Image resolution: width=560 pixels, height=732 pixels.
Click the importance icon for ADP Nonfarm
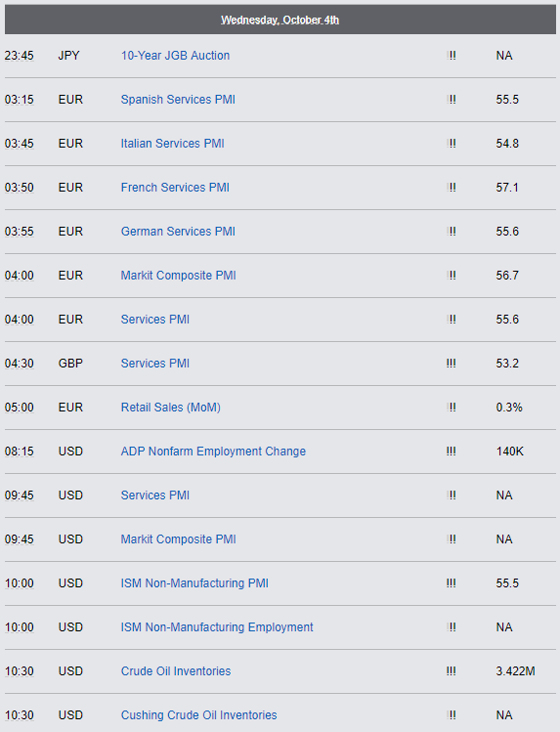[x=451, y=451]
